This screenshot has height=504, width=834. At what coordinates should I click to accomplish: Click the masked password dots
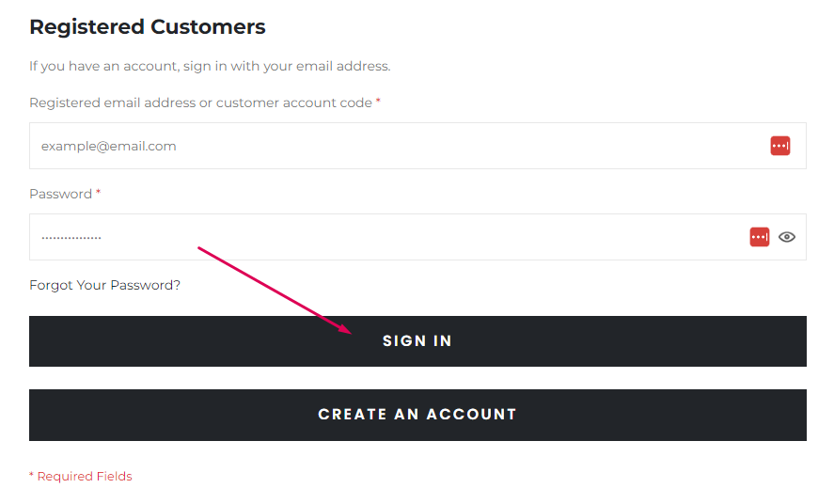tap(71, 238)
